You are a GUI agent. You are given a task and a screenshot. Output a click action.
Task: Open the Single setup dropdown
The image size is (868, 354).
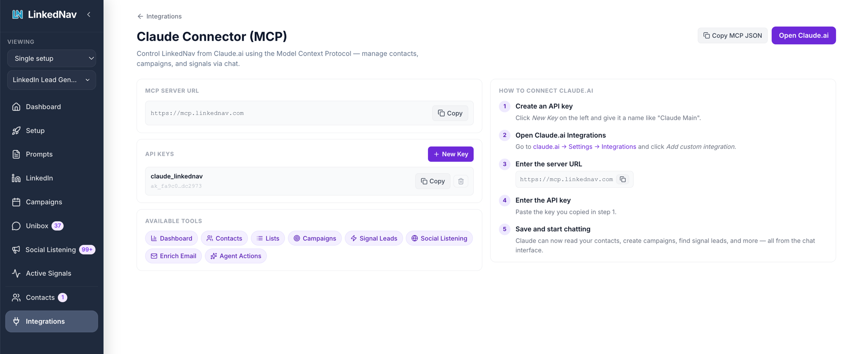(x=52, y=58)
